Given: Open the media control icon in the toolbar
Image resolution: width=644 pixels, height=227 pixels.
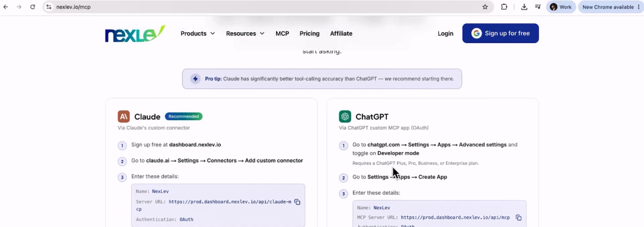Looking at the screenshot, I should click(x=538, y=7).
